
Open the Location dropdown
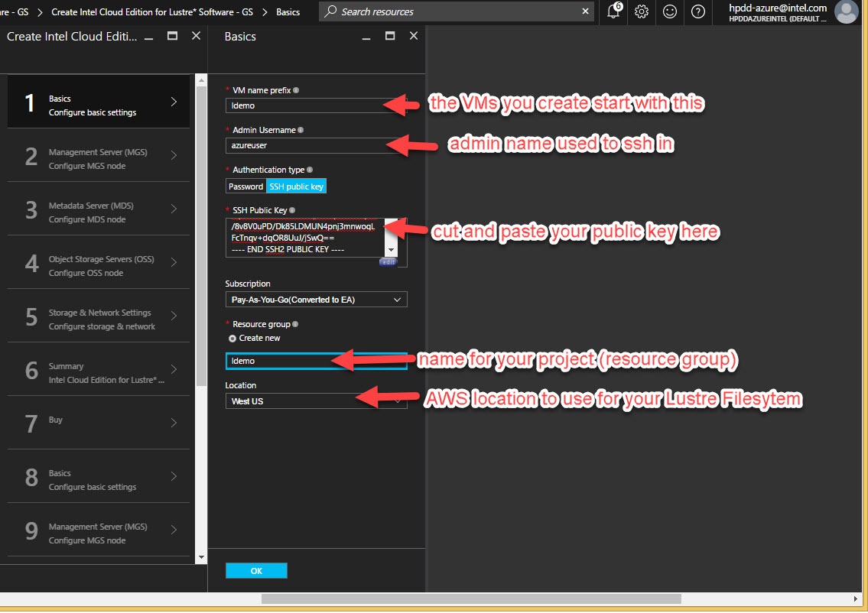(316, 401)
